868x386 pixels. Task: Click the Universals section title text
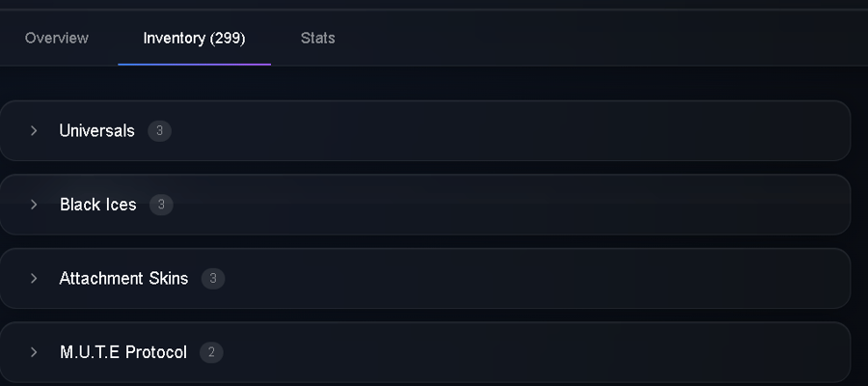click(x=96, y=130)
